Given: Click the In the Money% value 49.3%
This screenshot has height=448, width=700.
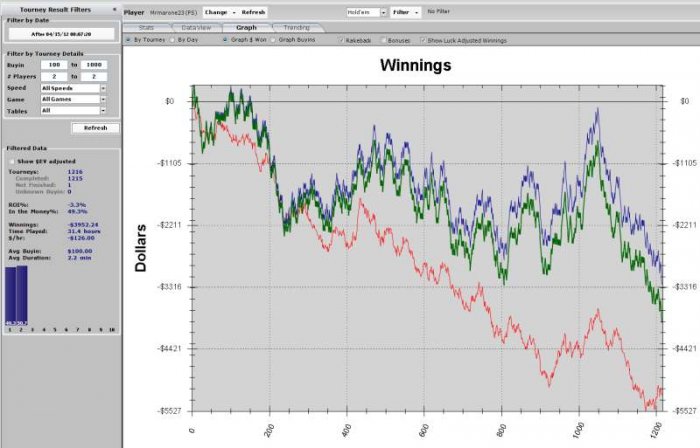Looking at the screenshot, I should tap(78, 212).
